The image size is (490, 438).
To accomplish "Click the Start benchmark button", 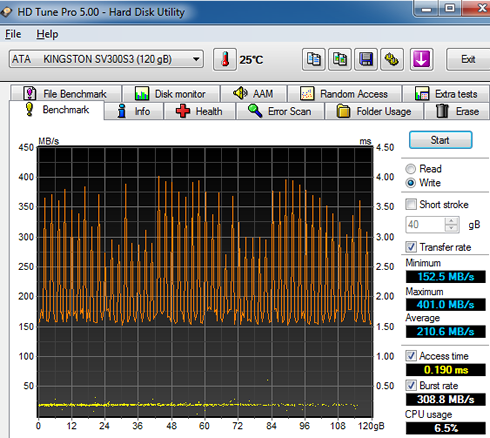I will click(440, 140).
